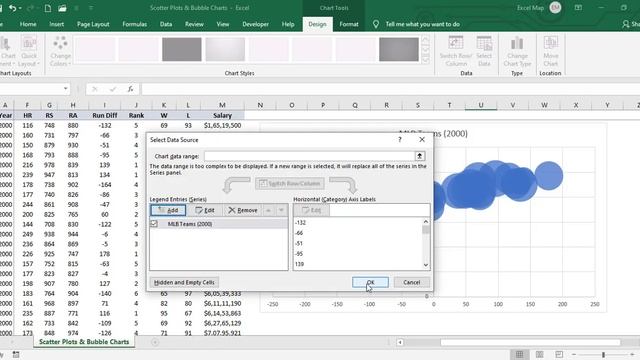
Task: Click the user account avatar
Action: pos(555,7)
